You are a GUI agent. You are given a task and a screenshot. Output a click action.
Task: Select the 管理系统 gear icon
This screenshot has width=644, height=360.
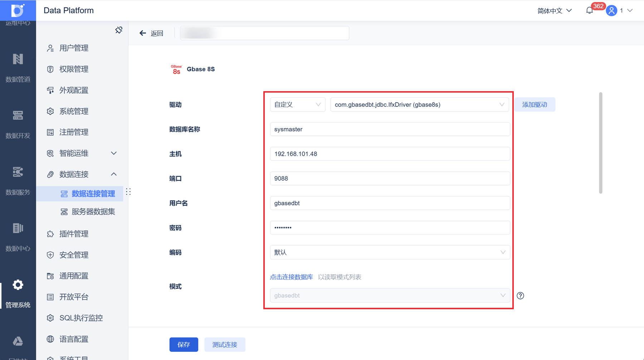[x=18, y=285]
